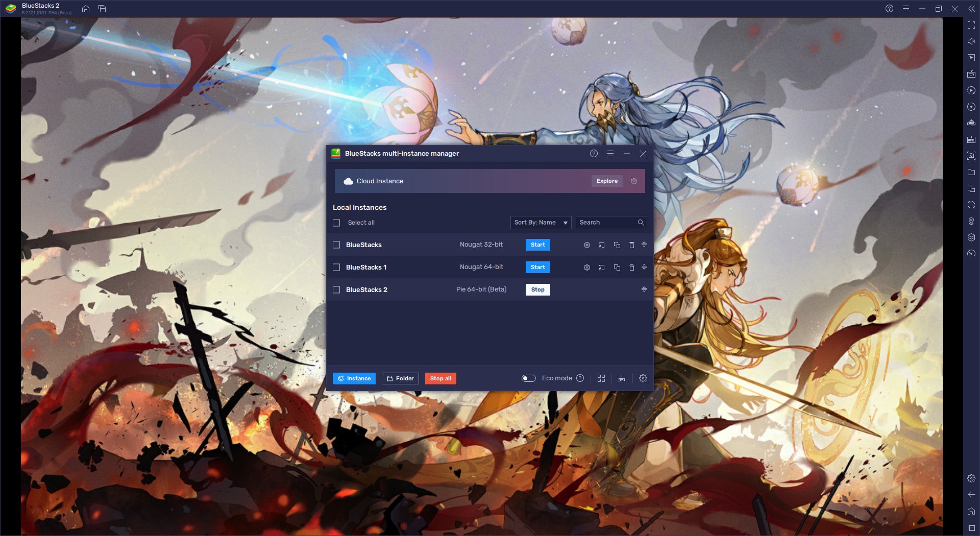Click Install APK icon in sidebar
Screen dimensions: 980x536
click(x=971, y=139)
